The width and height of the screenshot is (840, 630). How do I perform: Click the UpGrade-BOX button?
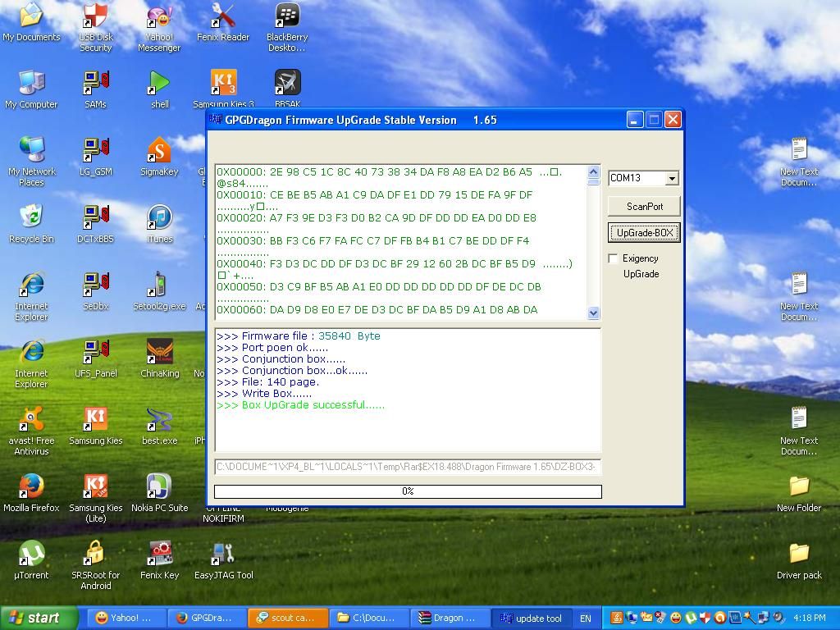click(x=645, y=233)
